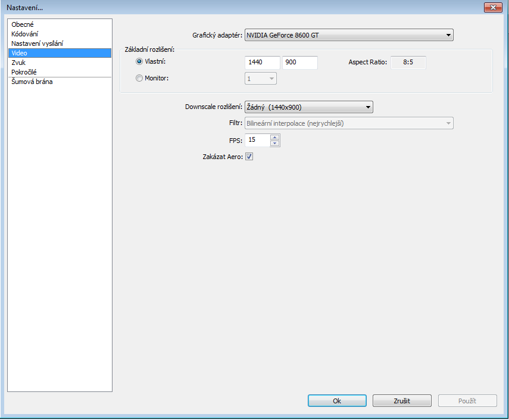The height and width of the screenshot is (420, 509).
Task: Open the Šumová brána section
Action: pos(60,82)
